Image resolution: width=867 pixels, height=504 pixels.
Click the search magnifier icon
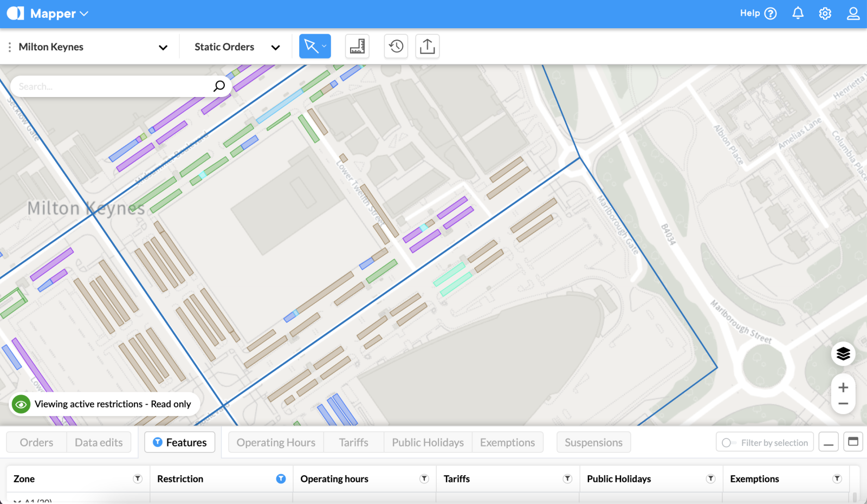219,86
